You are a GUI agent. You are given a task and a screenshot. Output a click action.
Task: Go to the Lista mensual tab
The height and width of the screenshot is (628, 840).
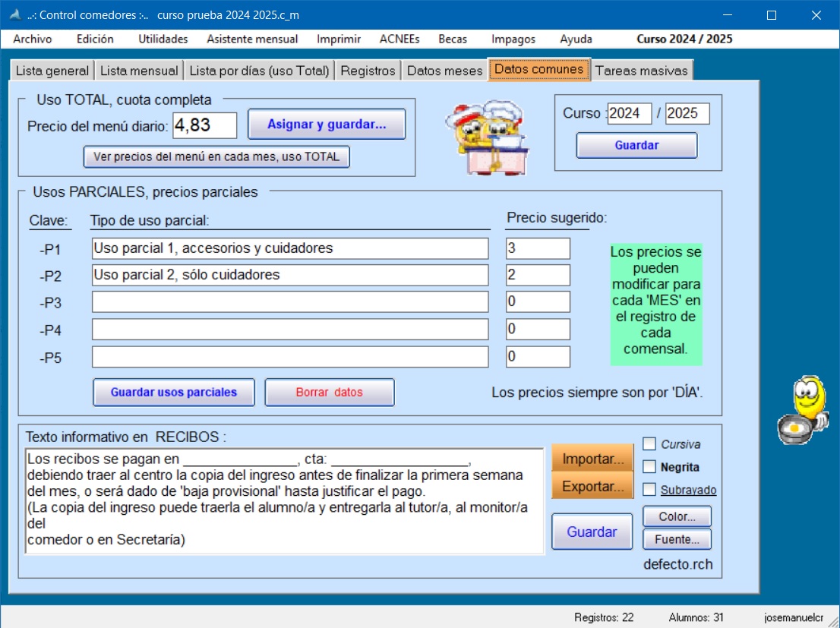pyautogui.click(x=139, y=71)
